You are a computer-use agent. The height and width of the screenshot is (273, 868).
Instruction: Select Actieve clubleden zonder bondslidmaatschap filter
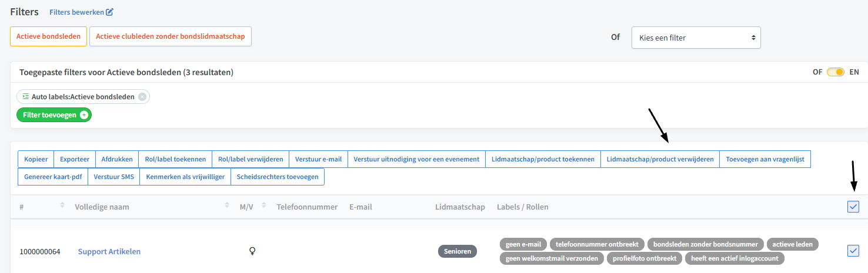click(x=171, y=36)
